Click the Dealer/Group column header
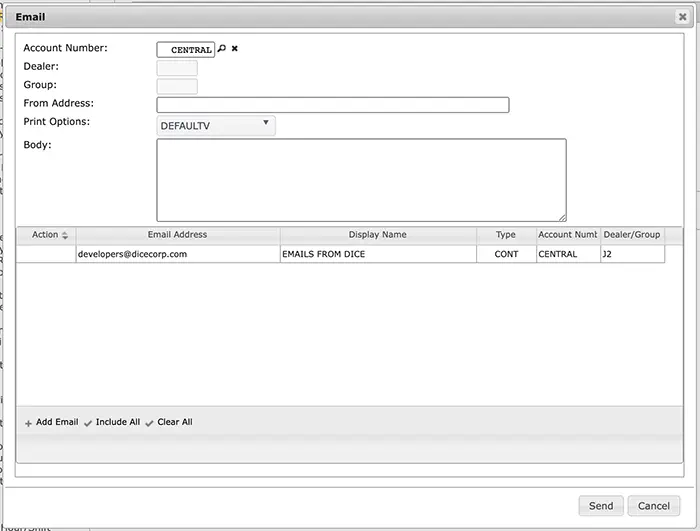Viewport: 700px width, 531px height. point(632,235)
